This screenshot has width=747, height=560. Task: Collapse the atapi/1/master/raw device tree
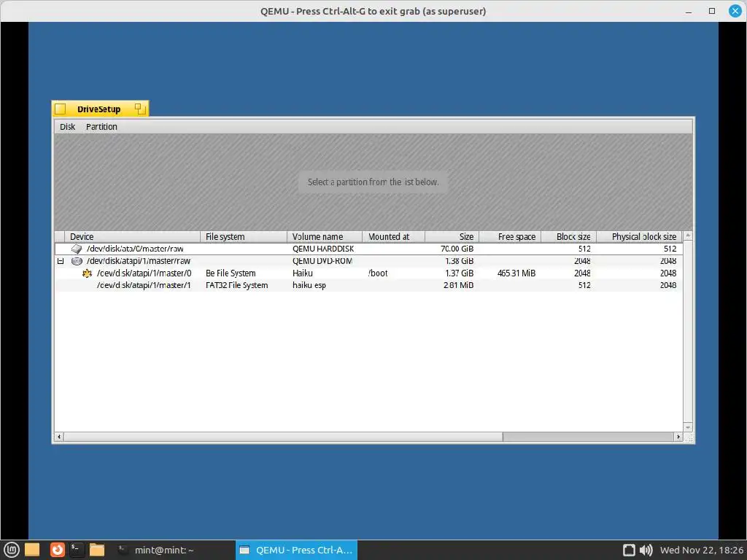[61, 261]
